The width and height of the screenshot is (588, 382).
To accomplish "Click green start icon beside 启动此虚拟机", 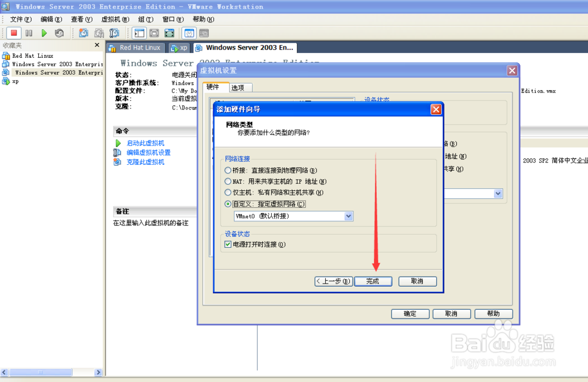I will click(118, 143).
